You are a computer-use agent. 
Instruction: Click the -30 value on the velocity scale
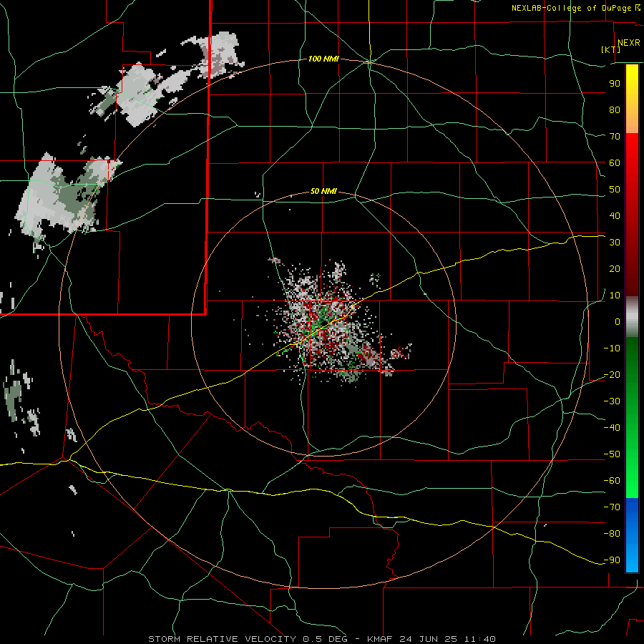612,401
